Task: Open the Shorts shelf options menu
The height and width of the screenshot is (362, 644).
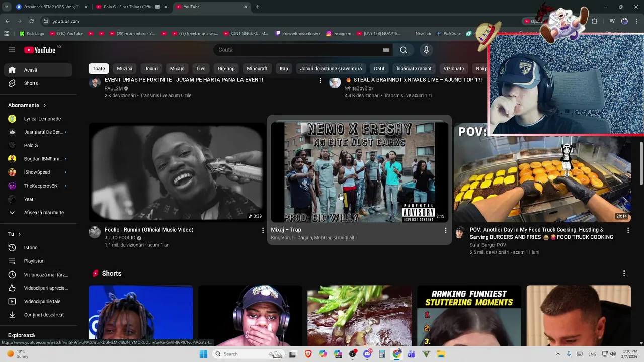Action: click(x=624, y=274)
